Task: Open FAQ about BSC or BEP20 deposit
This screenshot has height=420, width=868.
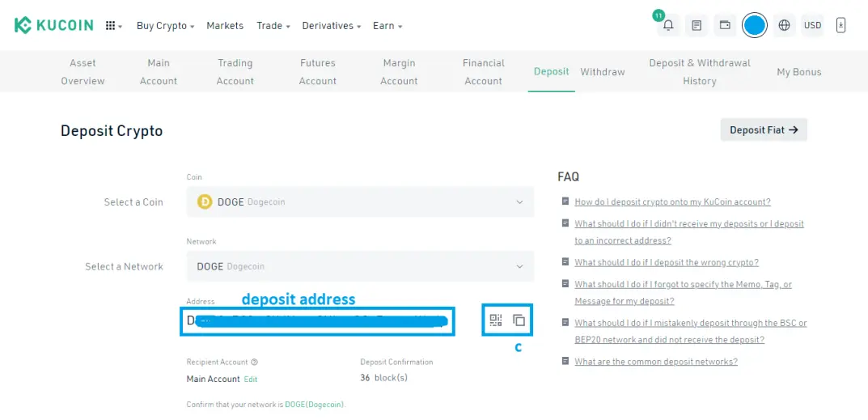Action: coord(690,331)
